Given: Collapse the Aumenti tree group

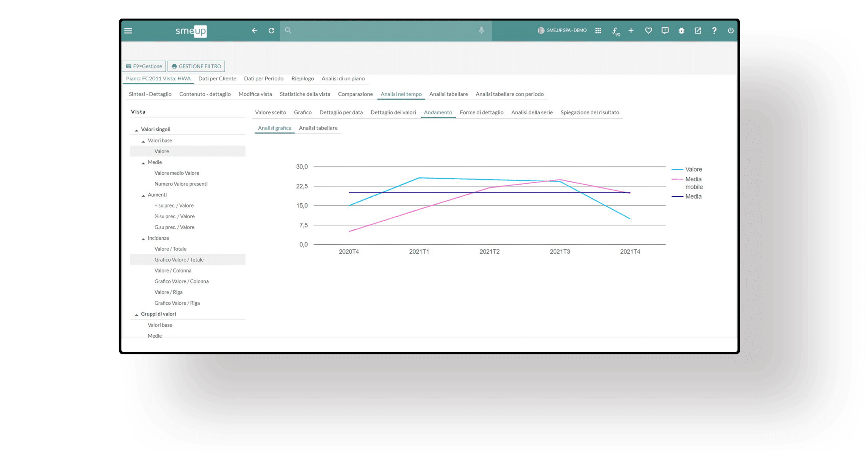Looking at the screenshot, I should pos(143,195).
